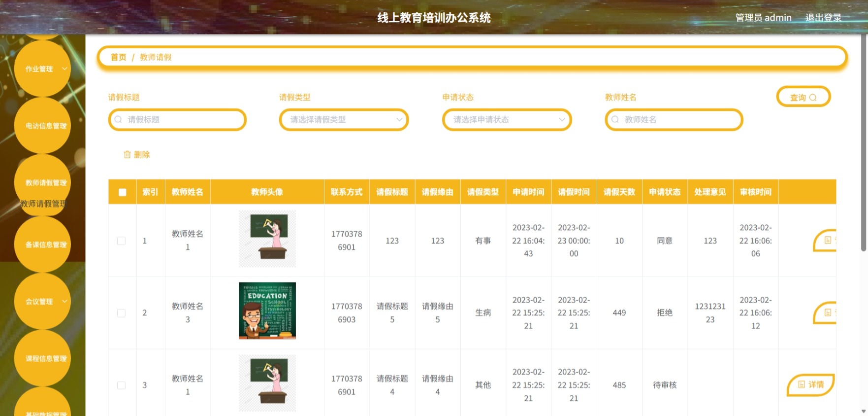Click the trash icon next to 删除
The image size is (868, 416).
(x=127, y=155)
